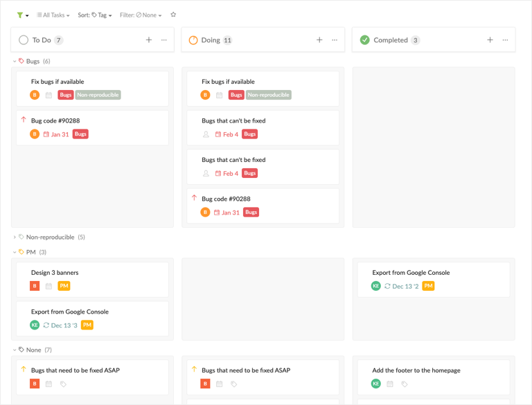Add a task to the Doing column
Image resolution: width=532 pixels, height=405 pixels.
319,40
